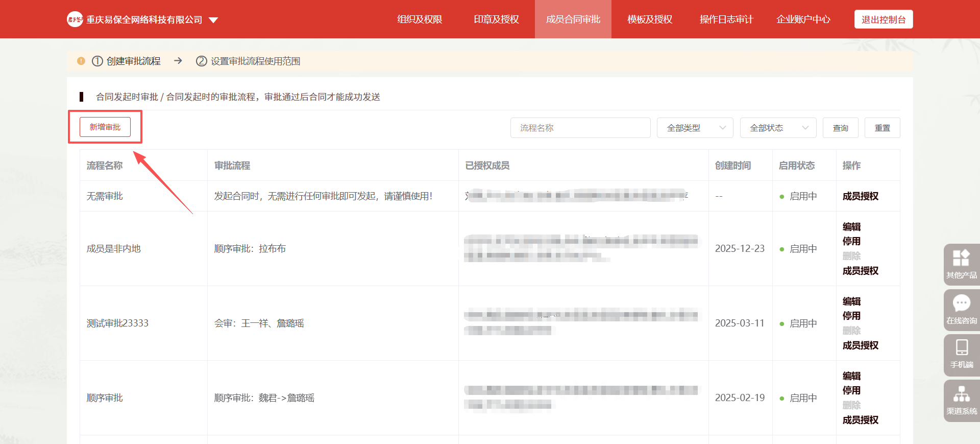980x444 pixels.
Task: Click the company logo icon in header
Action: (75, 19)
